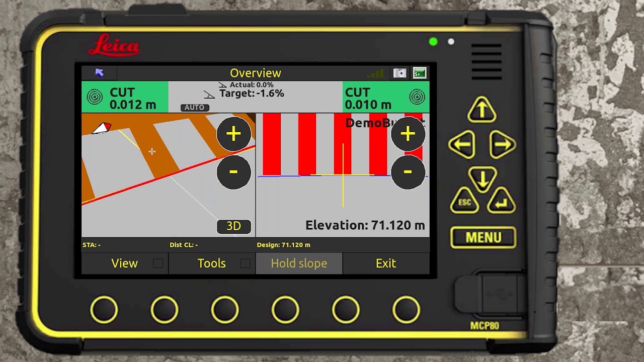The width and height of the screenshot is (644, 362).
Task: Click the down arrow hardware key
Action: click(x=482, y=179)
